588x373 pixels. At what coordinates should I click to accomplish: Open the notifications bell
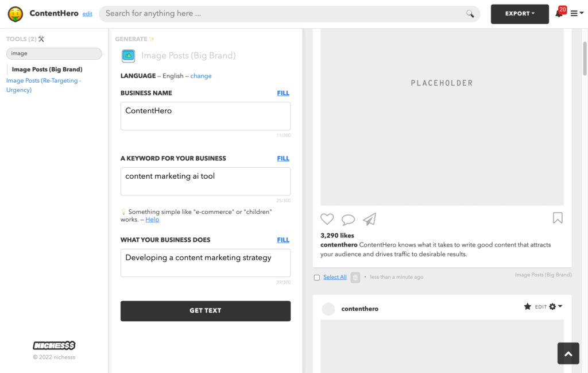point(559,14)
